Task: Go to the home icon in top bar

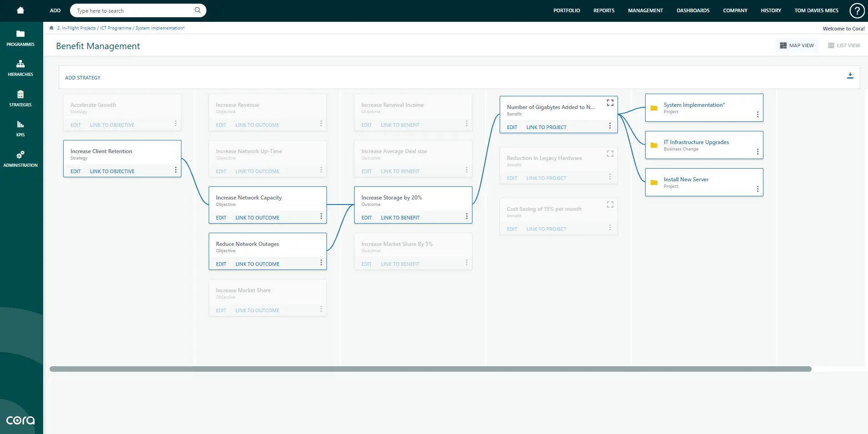Action: point(20,10)
